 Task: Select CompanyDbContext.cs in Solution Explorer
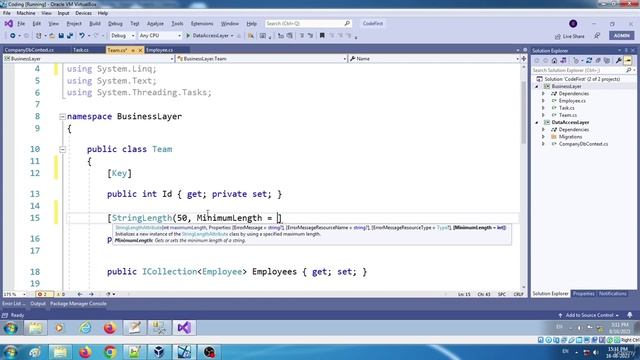(583, 144)
